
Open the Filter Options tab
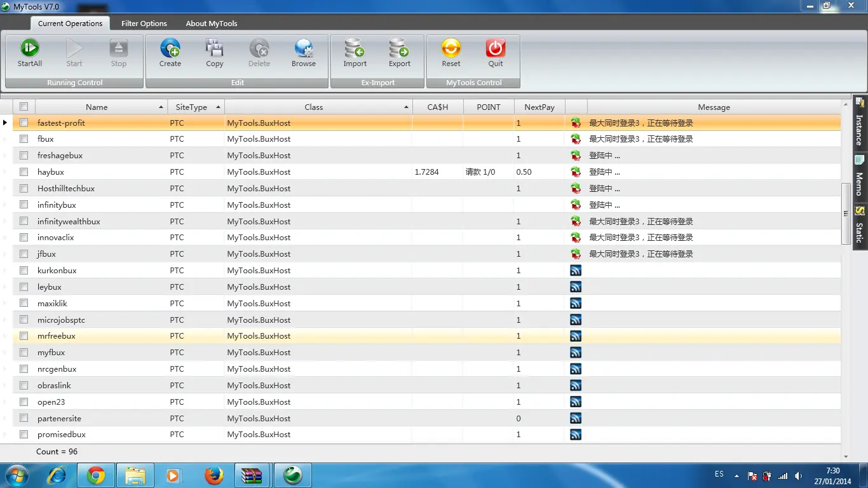coord(144,24)
